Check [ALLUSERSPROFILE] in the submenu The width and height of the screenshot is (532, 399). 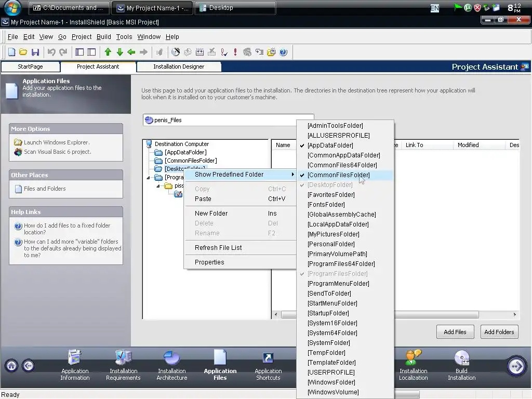[345, 136]
